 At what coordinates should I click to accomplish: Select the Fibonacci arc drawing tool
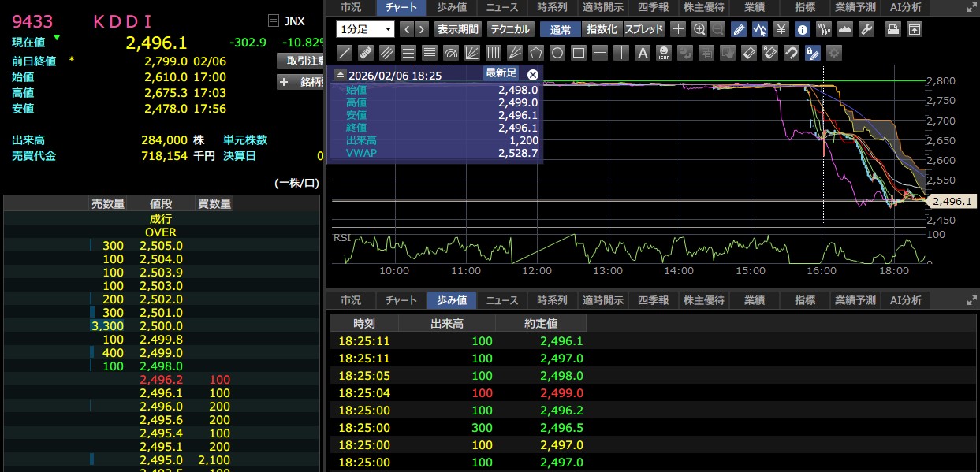tap(451, 53)
